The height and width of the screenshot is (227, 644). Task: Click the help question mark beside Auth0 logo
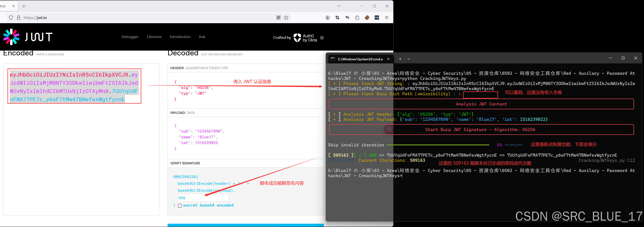(322, 37)
